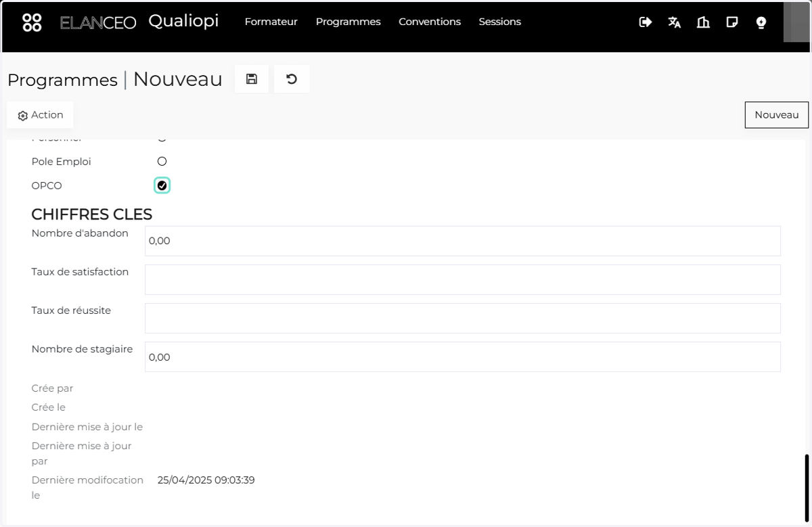
Task: Select the Pole Emploi radio button
Action: click(x=162, y=162)
